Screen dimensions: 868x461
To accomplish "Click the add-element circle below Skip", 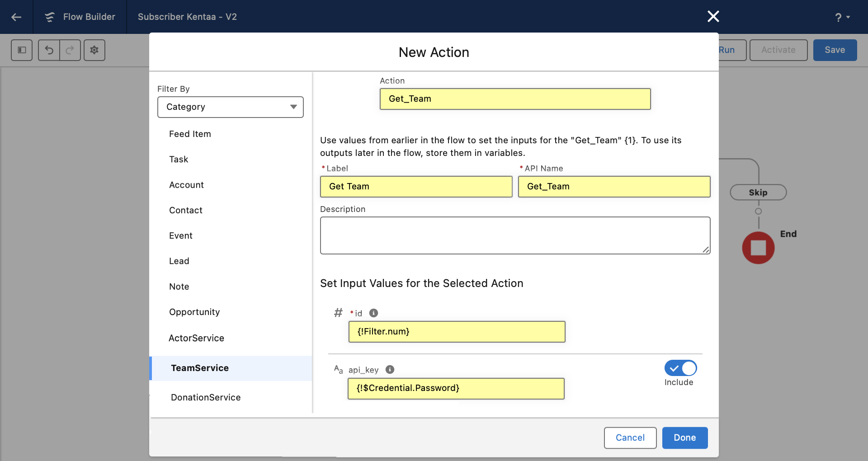I will 758,211.
